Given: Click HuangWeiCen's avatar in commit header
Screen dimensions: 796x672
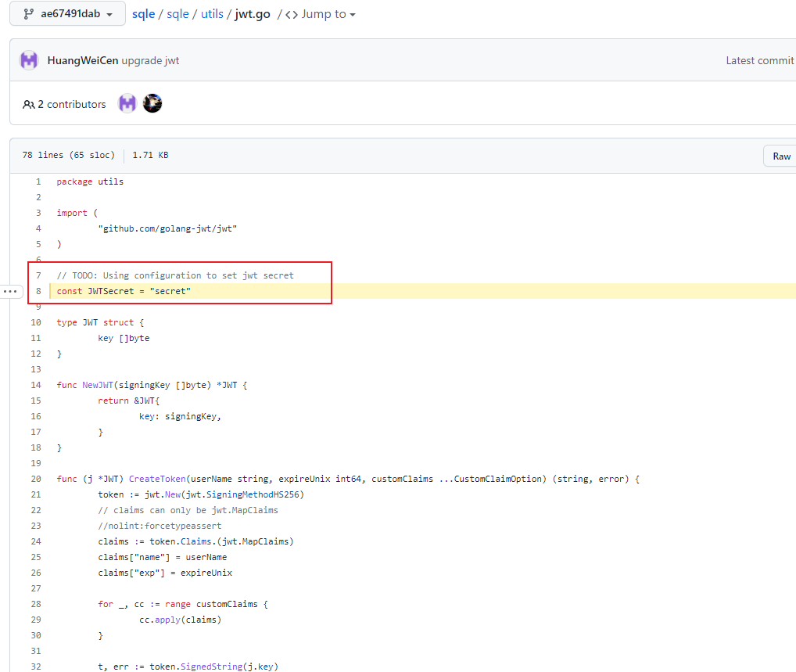Looking at the screenshot, I should 29,60.
